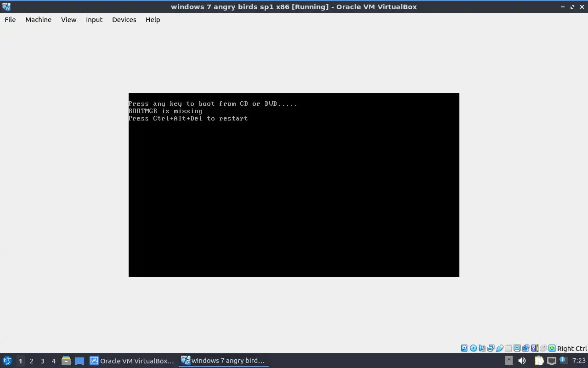Close the VirtualBox VM window
Viewport: 588px width, 368px height.
pos(582,7)
